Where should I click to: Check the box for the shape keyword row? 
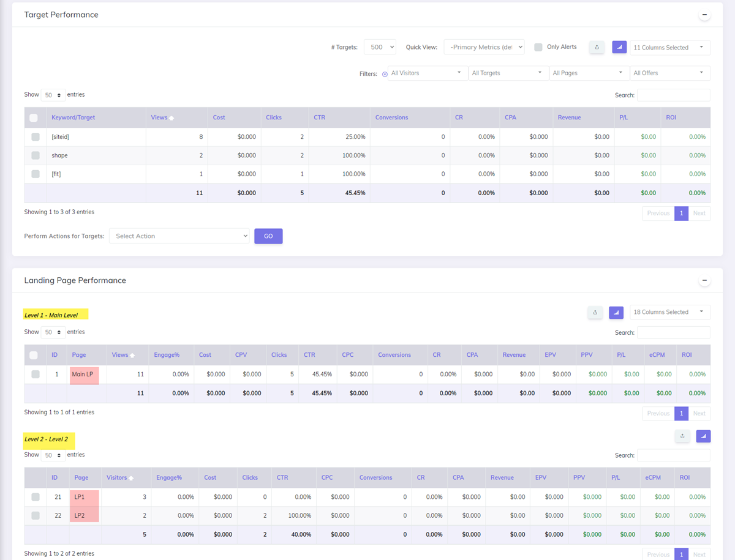pos(36,155)
